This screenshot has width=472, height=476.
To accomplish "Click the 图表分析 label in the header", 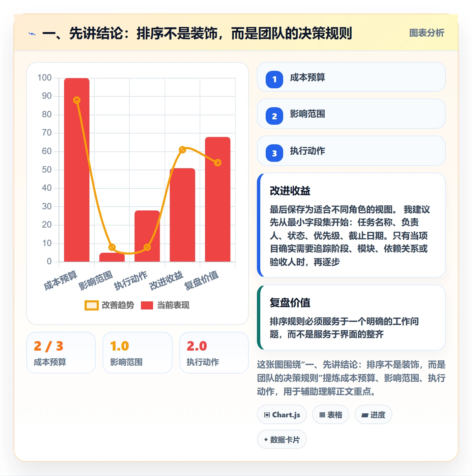I will click(x=426, y=33).
